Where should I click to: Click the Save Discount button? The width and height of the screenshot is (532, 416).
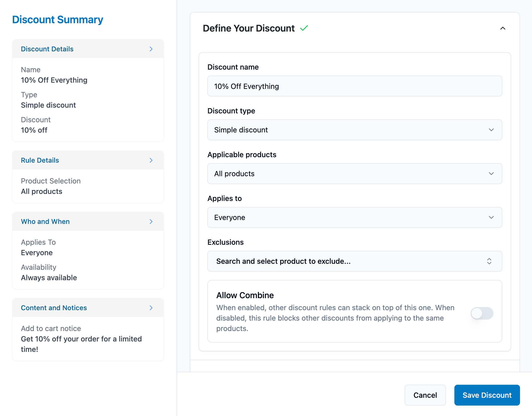(x=487, y=395)
